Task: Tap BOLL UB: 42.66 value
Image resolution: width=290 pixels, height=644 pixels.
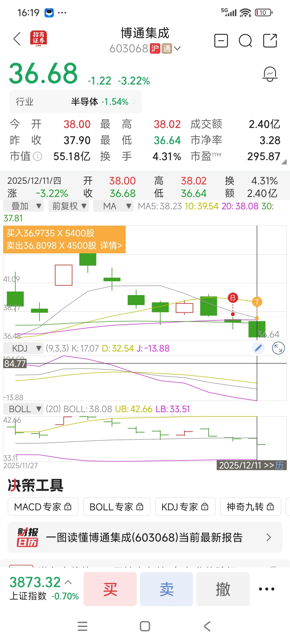Action: click(x=134, y=409)
